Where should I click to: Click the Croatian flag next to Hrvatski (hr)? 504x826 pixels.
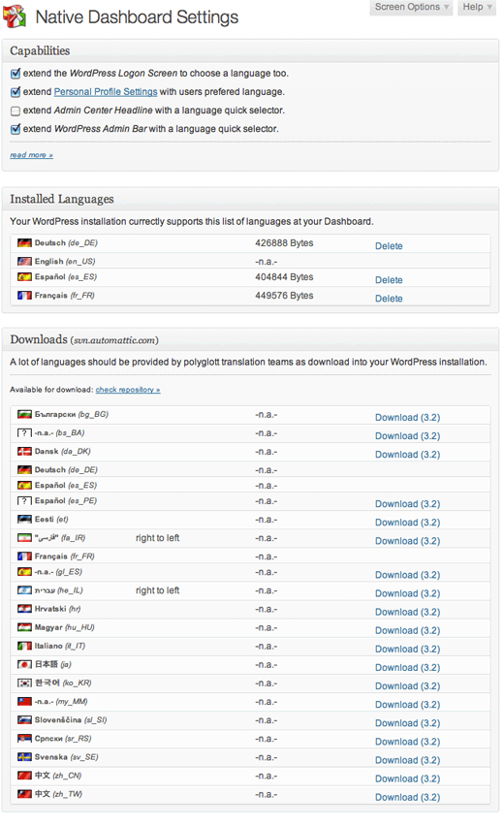pos(24,609)
